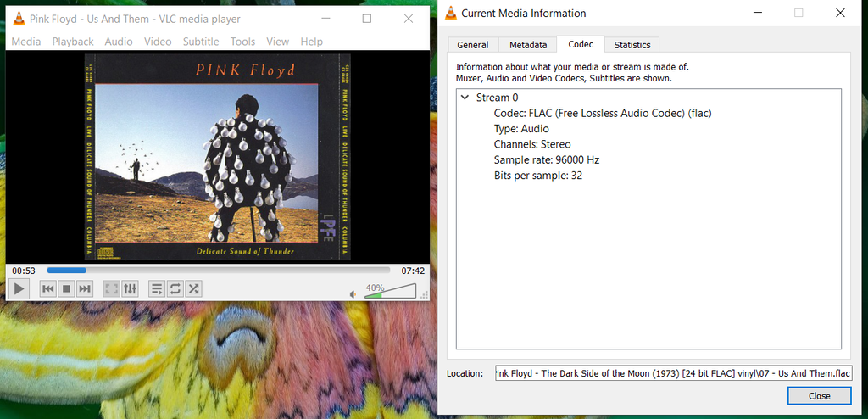Select the Sample rate: 96000 Hz row

[547, 159]
